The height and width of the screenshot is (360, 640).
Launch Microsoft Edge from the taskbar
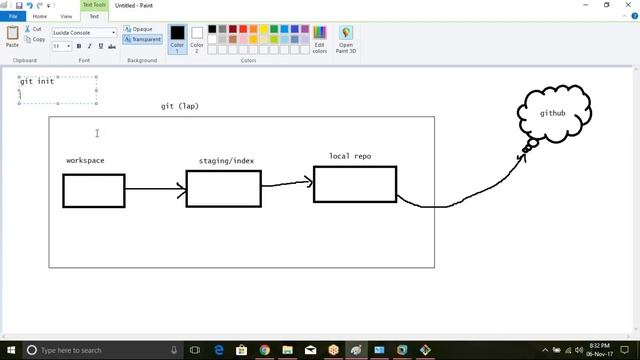tap(219, 350)
